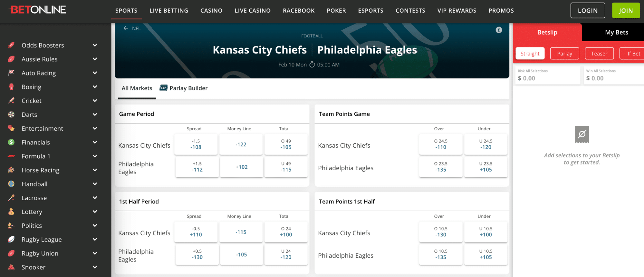Viewport: 644px width, 277px height.
Task: Click the Lottery sidebar icon
Action: coord(11,212)
